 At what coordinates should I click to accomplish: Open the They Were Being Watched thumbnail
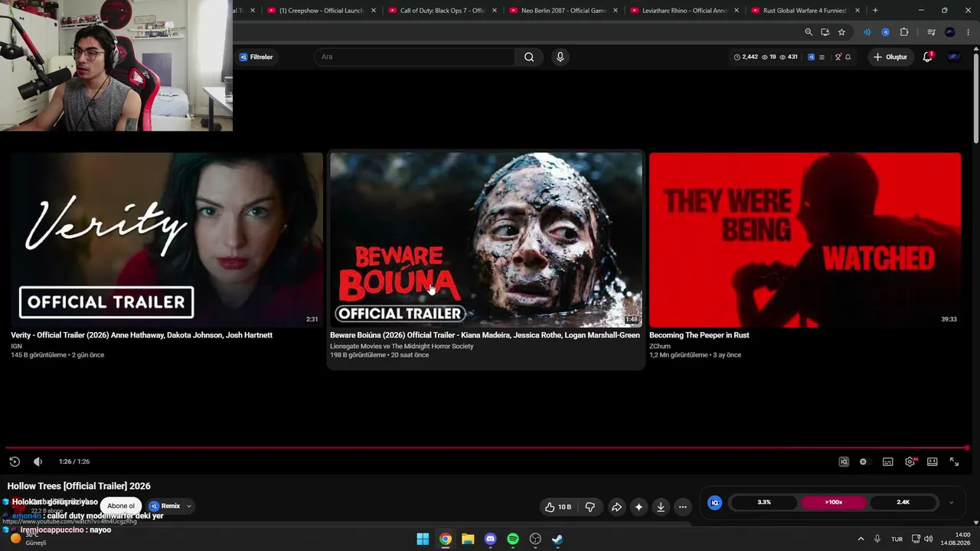tap(805, 240)
